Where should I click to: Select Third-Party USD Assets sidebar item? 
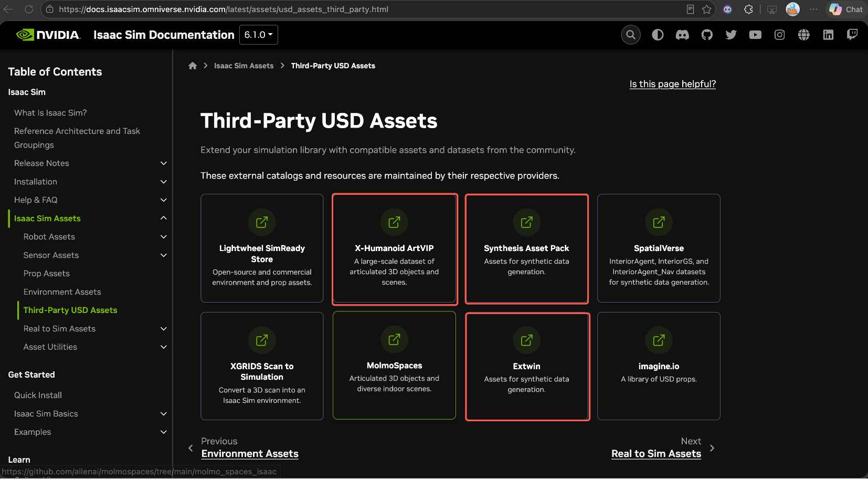[70, 310]
